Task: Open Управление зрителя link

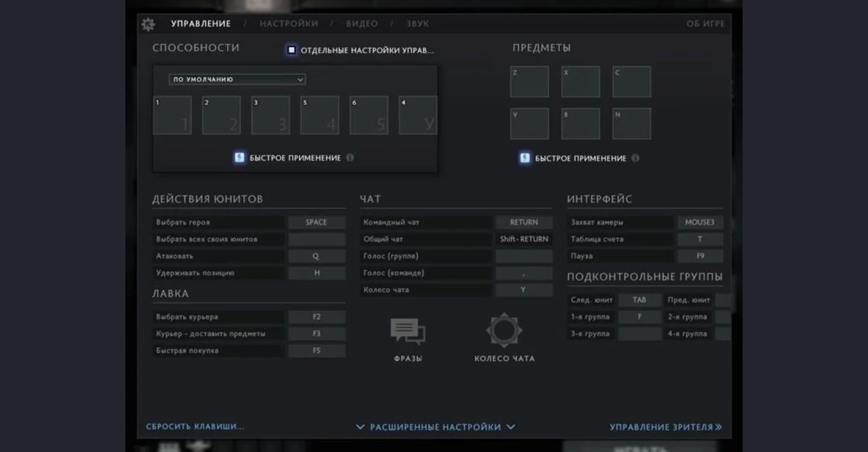Action: pyautogui.click(x=665, y=427)
